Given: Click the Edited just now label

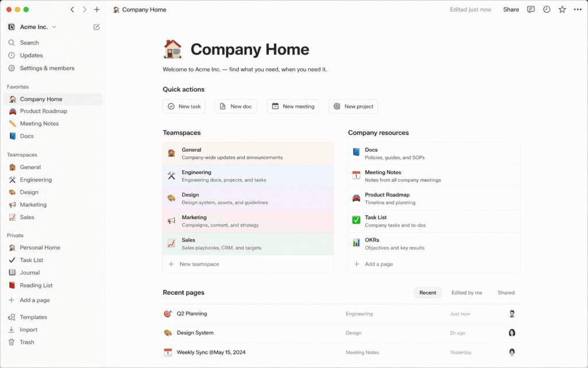Looking at the screenshot, I should click(x=470, y=9).
